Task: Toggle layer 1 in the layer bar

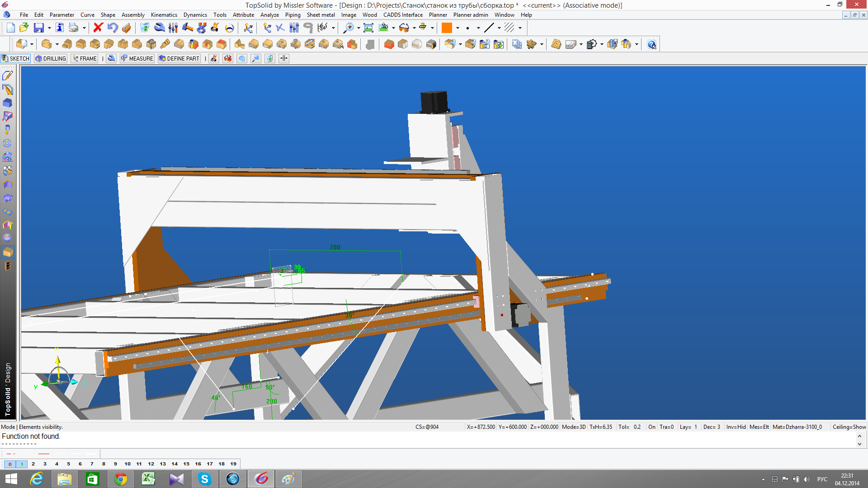Action: tap(22, 464)
